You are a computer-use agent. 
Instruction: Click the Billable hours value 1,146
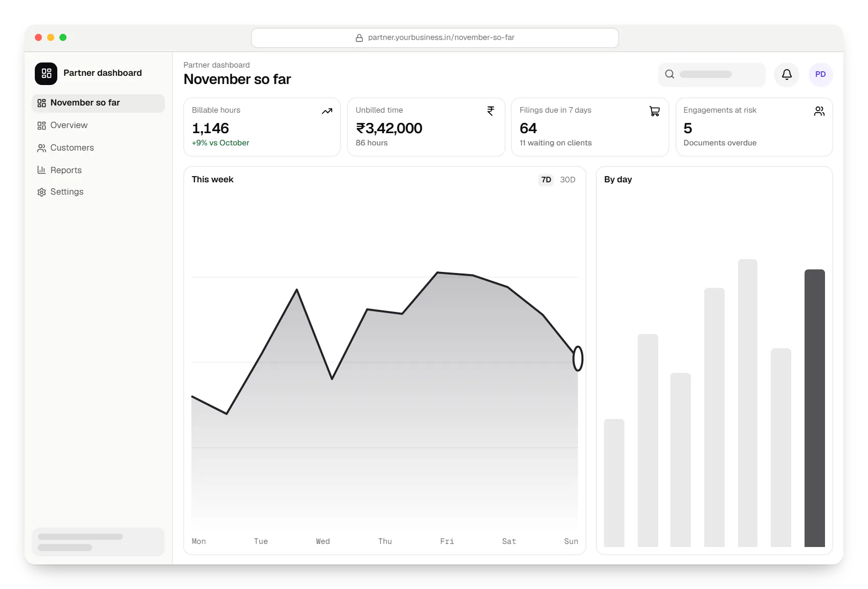[210, 128]
